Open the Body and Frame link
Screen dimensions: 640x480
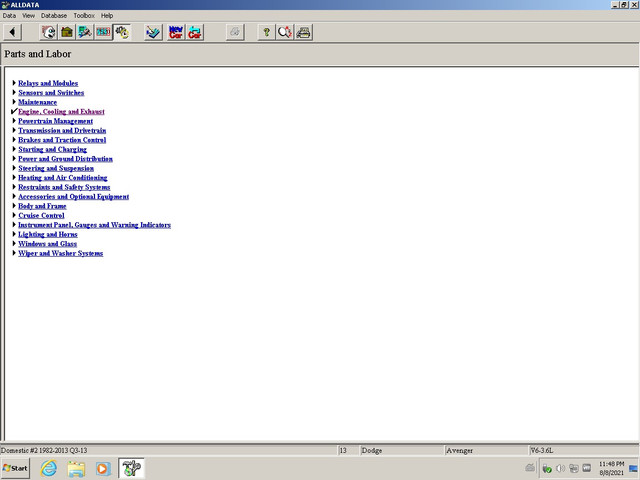42,206
